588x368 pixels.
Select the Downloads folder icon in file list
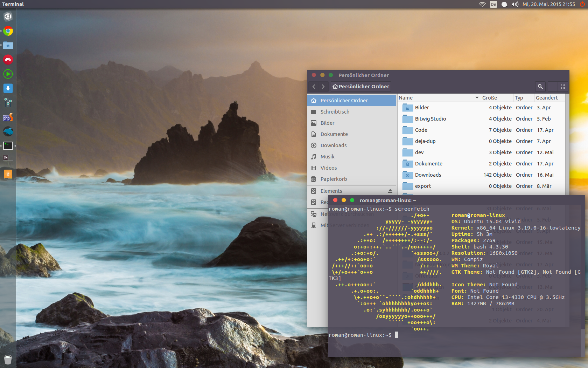point(407,175)
